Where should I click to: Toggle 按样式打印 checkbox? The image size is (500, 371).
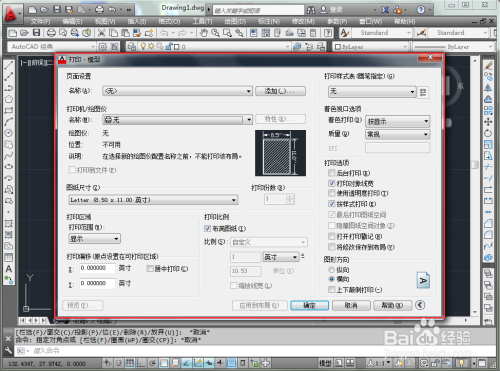[x=331, y=204]
